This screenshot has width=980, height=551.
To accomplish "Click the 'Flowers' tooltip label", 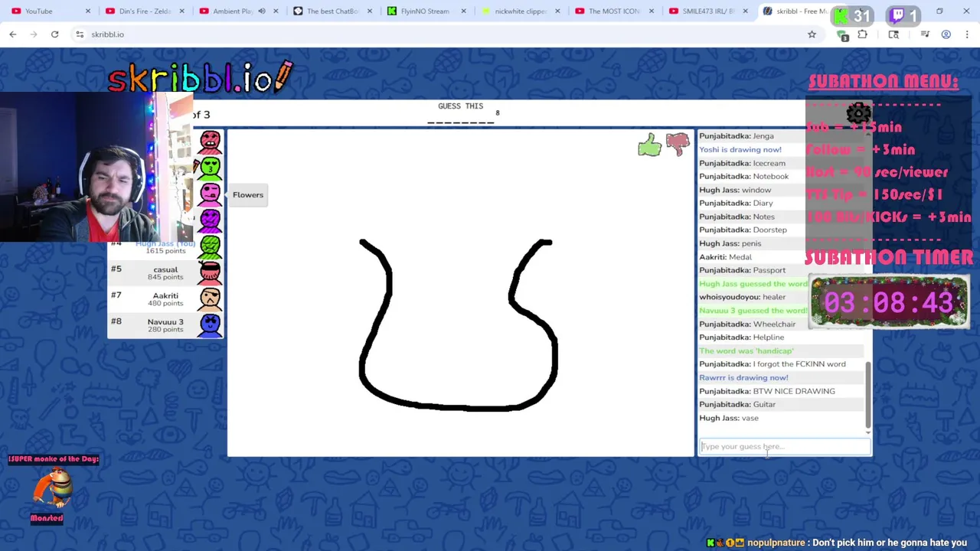I will click(248, 195).
